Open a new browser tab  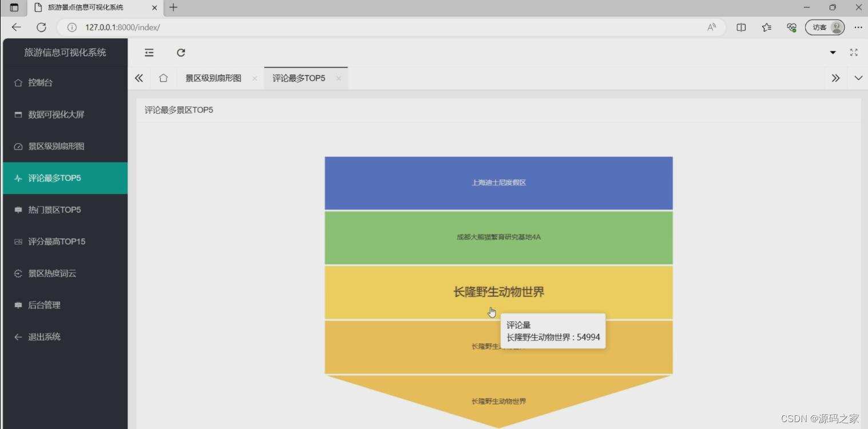pos(173,7)
